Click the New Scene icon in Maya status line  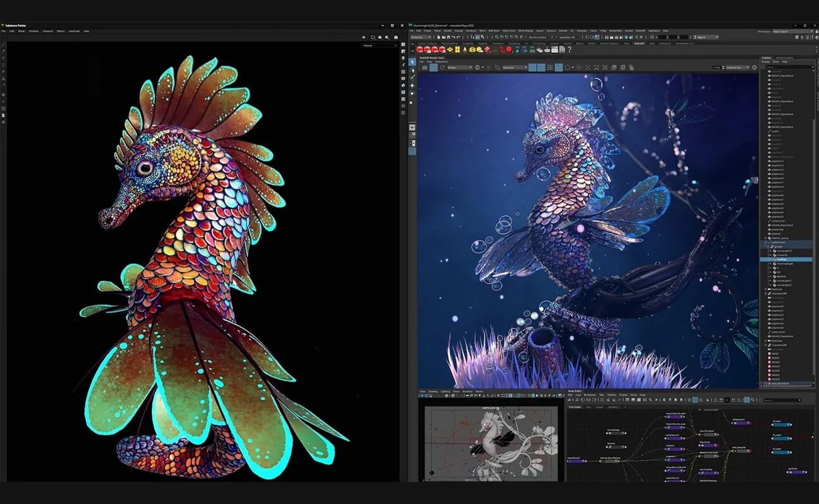click(438, 37)
